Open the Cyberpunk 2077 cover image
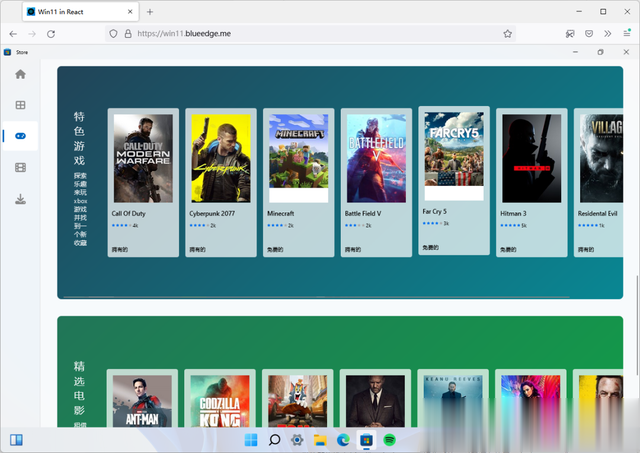Screen dimensions: 640x453 [x=221, y=158]
